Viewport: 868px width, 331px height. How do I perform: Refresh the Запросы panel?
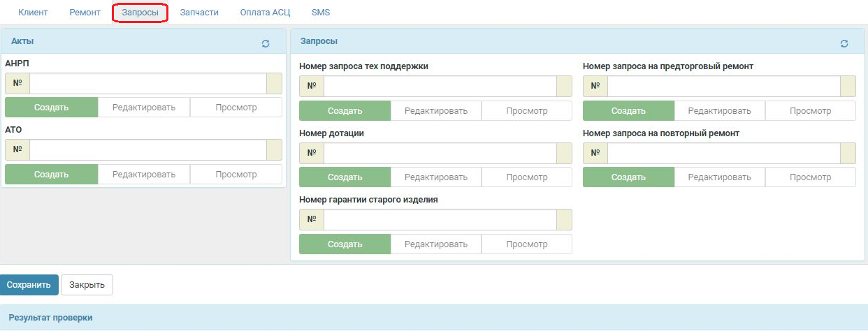pos(844,43)
